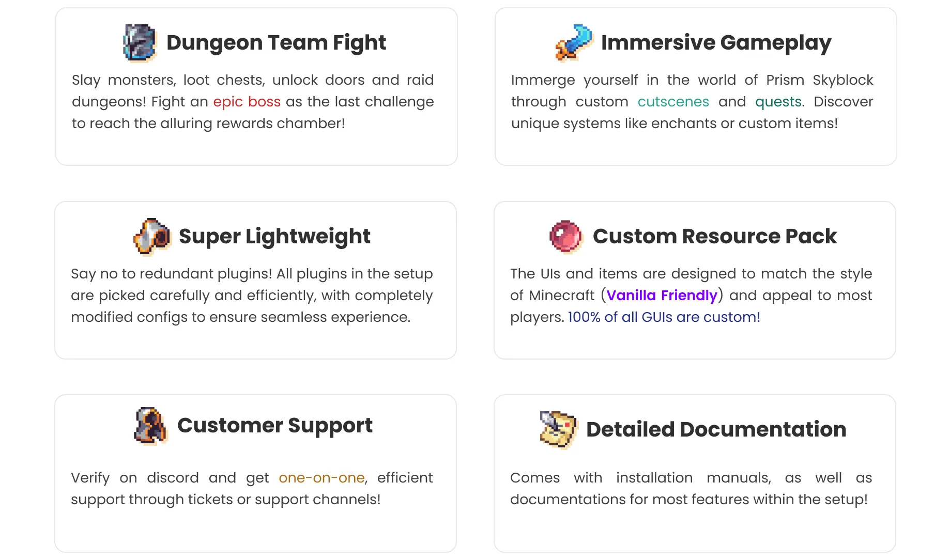Click the red orb icon
Viewport: 950px width, 560px height.
[x=566, y=237]
